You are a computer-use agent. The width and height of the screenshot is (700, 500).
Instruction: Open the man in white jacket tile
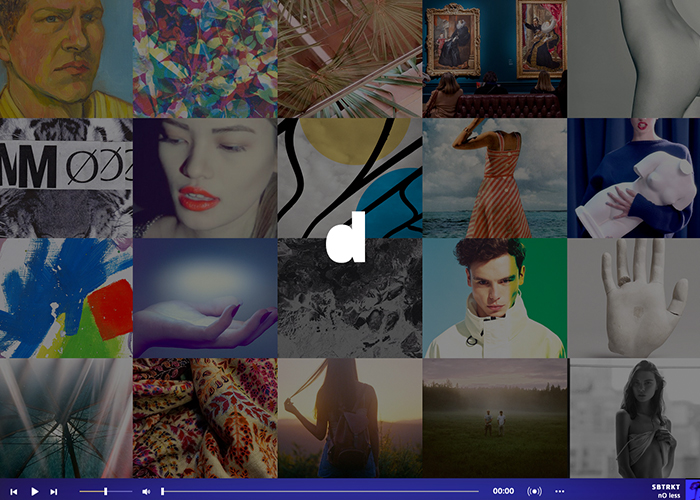pos(495,298)
